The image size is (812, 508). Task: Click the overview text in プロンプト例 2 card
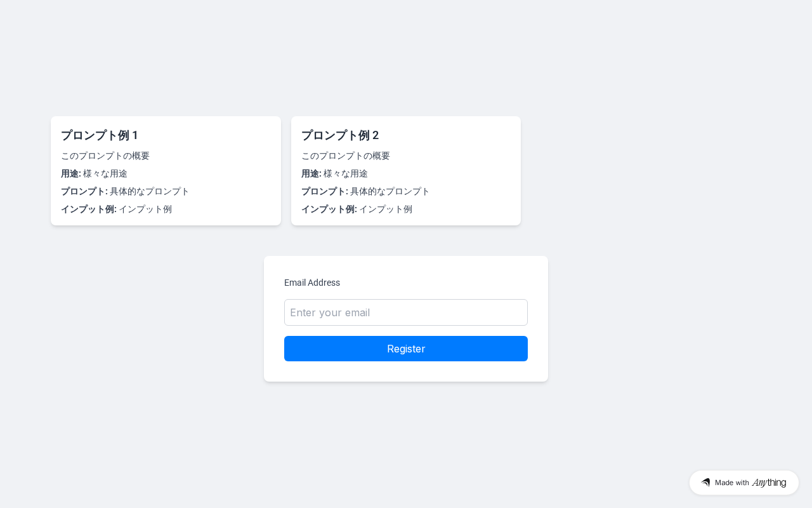[x=346, y=156]
